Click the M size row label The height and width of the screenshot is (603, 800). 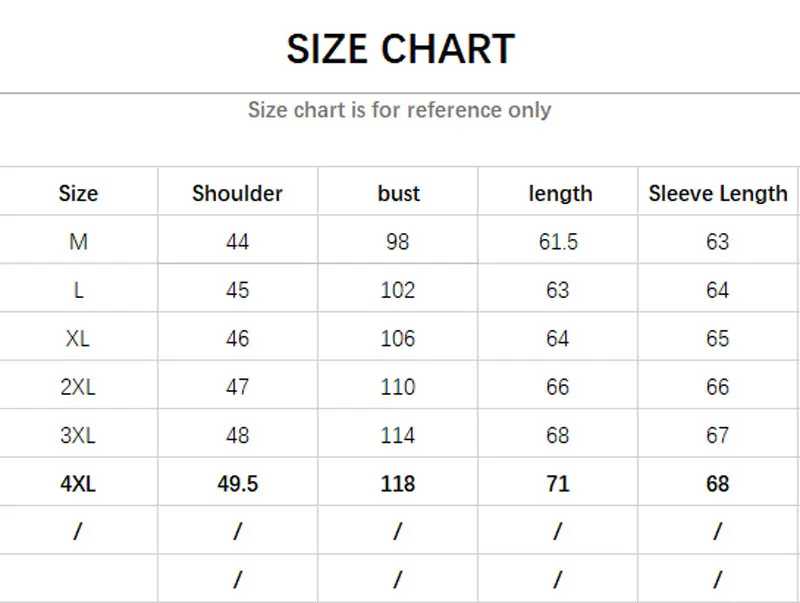click(x=78, y=241)
